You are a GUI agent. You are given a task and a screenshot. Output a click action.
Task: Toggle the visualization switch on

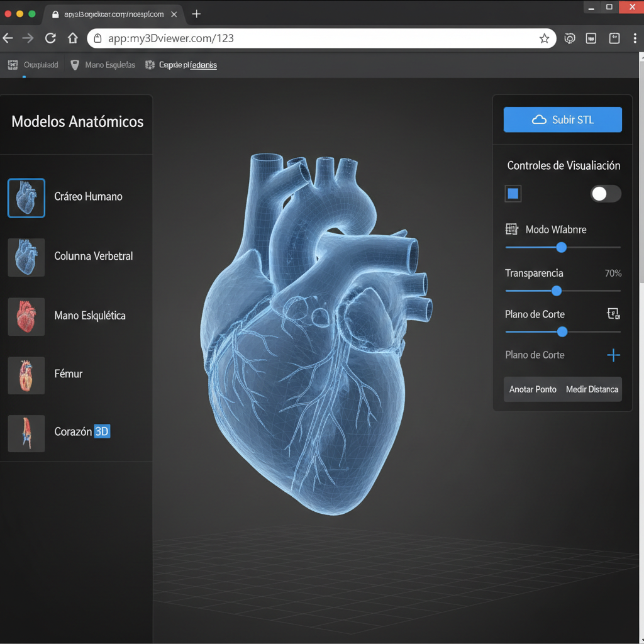tap(606, 194)
